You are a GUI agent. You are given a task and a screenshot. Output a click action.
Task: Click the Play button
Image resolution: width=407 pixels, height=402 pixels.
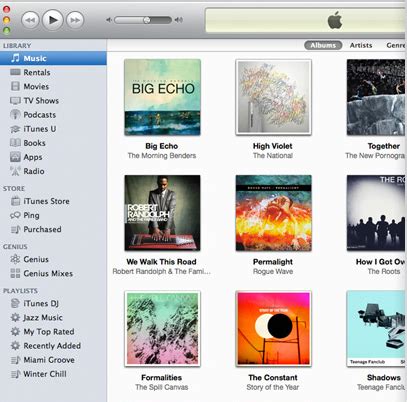[x=53, y=20]
